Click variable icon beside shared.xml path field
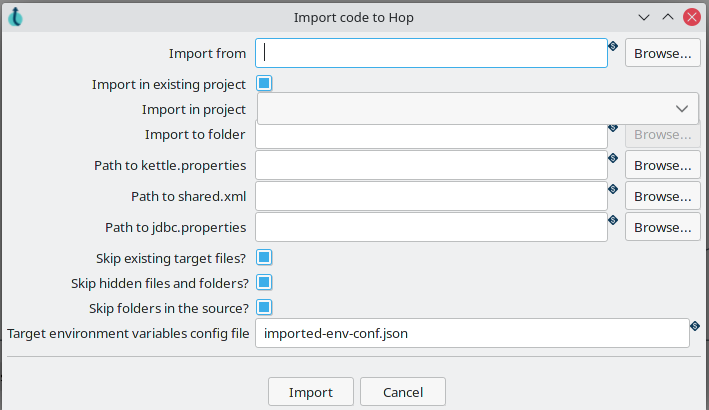 point(613,189)
